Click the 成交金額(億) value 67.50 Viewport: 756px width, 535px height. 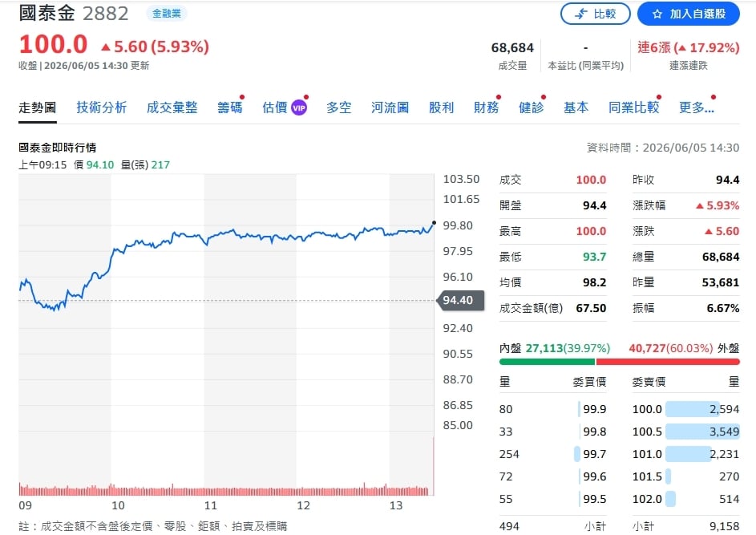click(591, 308)
